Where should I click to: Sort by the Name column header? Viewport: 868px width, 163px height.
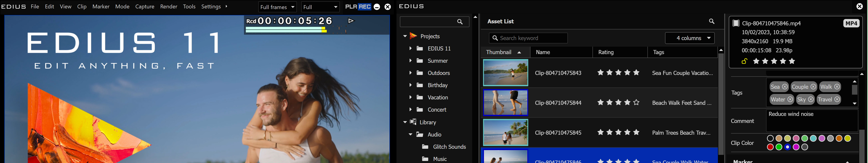pyautogui.click(x=561, y=52)
